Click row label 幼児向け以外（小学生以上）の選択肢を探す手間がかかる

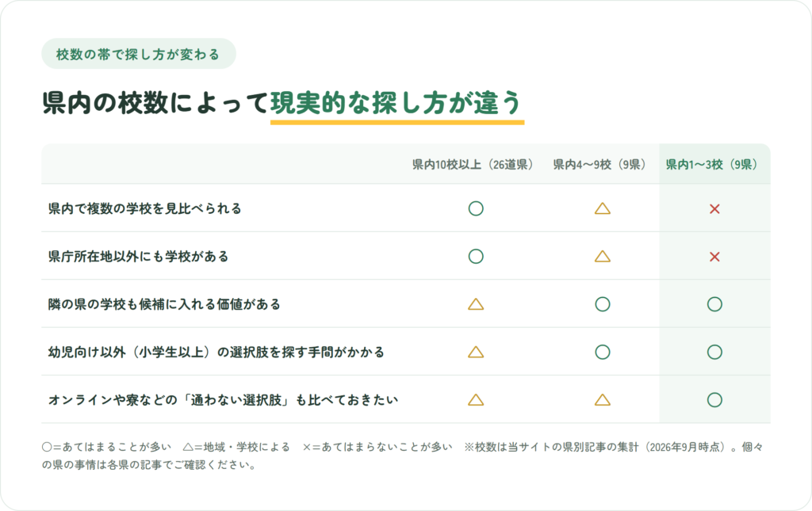(216, 353)
